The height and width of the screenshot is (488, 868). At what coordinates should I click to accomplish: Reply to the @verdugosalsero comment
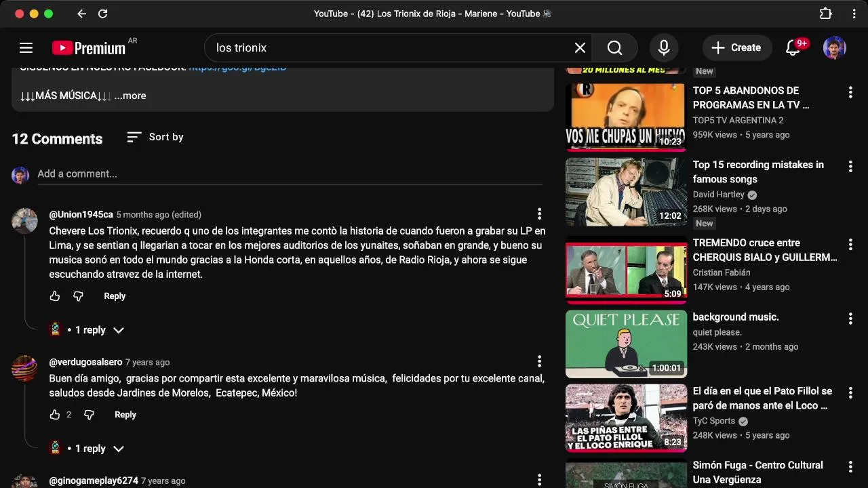(125, 415)
